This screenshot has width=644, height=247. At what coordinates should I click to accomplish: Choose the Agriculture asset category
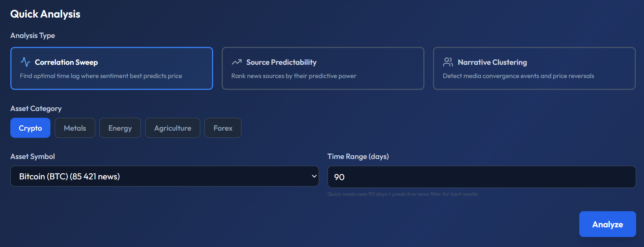(x=172, y=128)
